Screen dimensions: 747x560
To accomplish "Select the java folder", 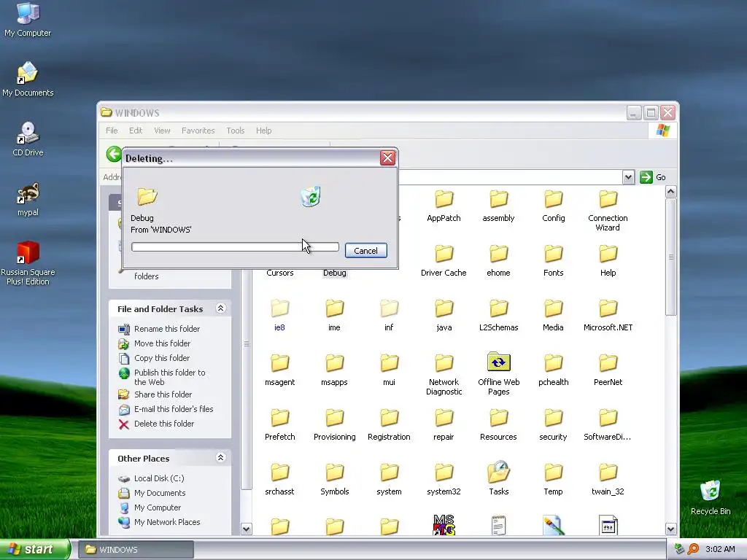I will click(x=444, y=315).
